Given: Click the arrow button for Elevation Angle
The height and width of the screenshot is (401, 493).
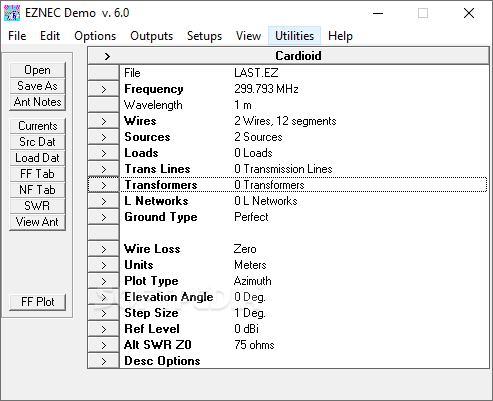Looking at the screenshot, I should tap(104, 297).
